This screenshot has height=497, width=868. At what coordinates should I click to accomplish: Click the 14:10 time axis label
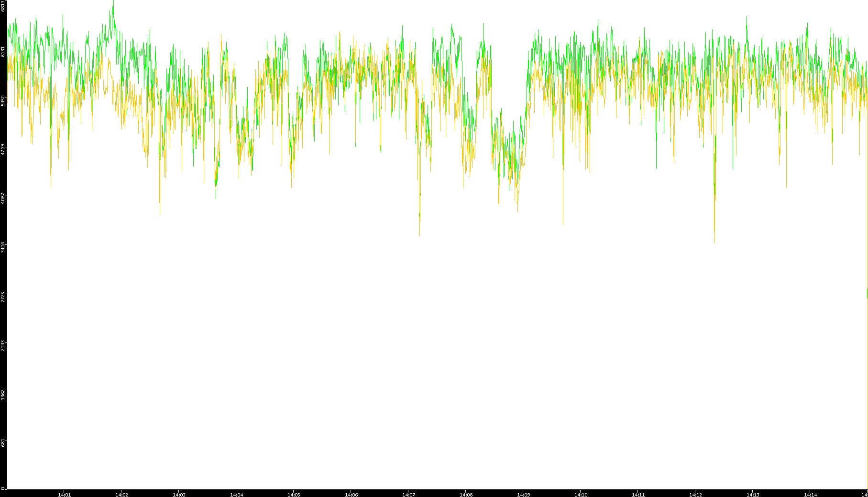(581, 495)
